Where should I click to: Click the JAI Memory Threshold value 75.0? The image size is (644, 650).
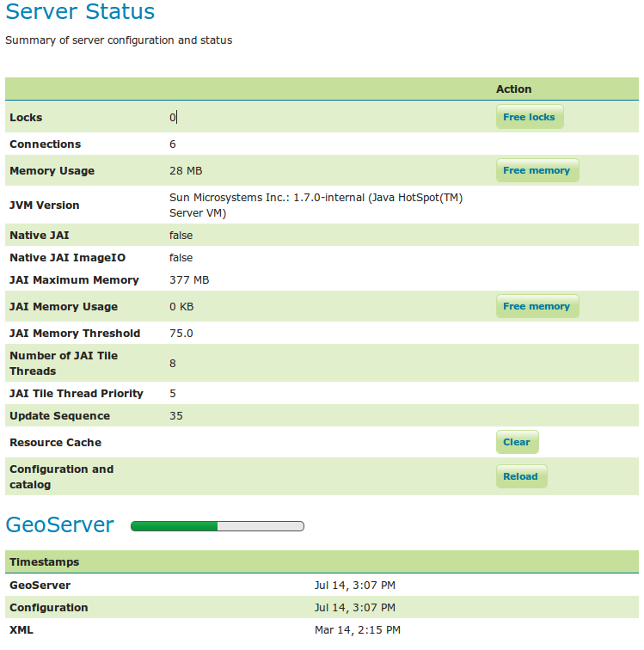click(181, 334)
